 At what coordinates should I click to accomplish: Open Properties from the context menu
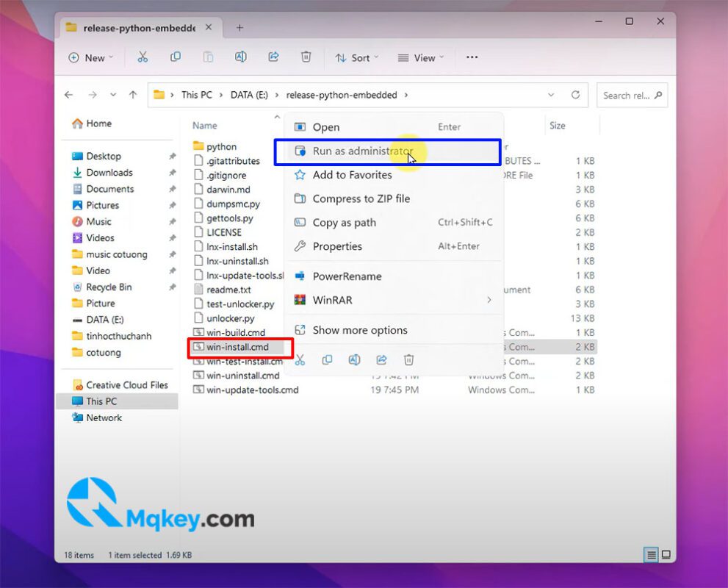pos(394,246)
